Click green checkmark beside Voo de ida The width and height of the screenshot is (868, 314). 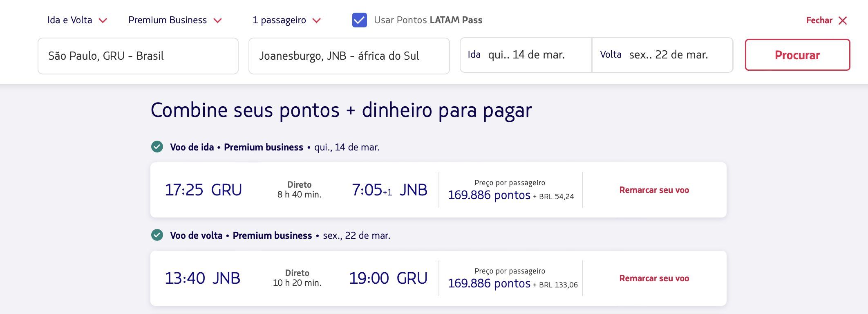point(157,147)
